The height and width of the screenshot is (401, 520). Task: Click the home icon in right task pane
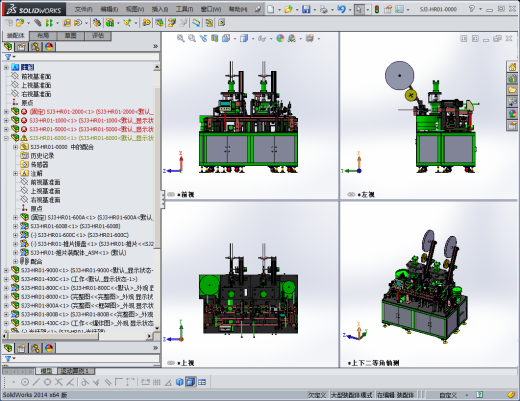512,67
